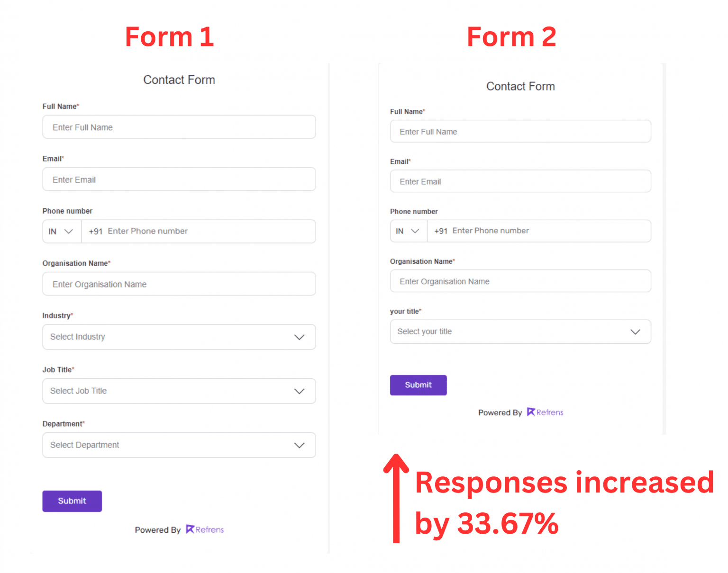This screenshot has height=573, width=728.
Task: Click the chevron on Select Job Title dropdown
Action: pos(299,391)
